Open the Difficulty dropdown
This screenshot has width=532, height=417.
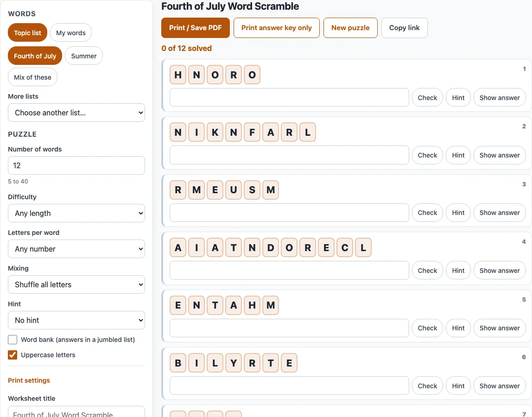(x=76, y=213)
